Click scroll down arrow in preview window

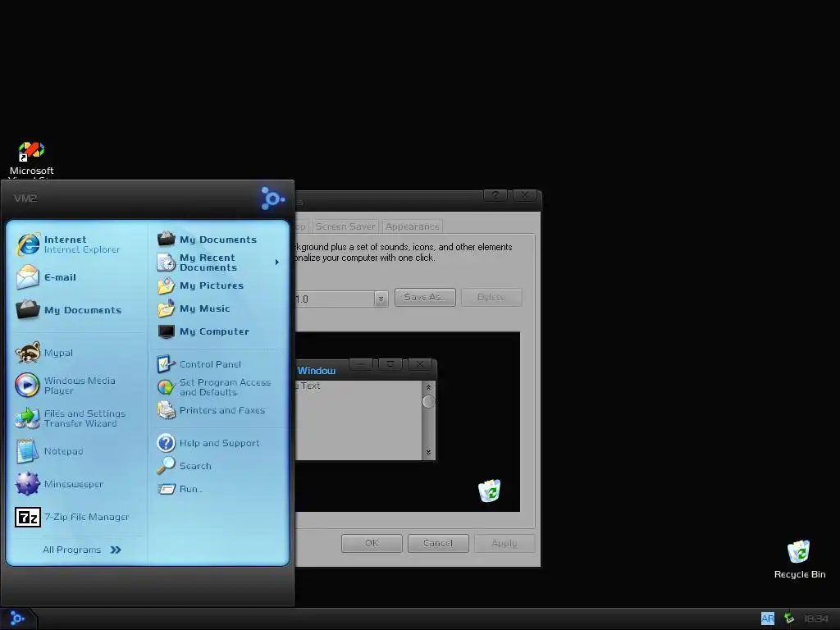[428, 453]
